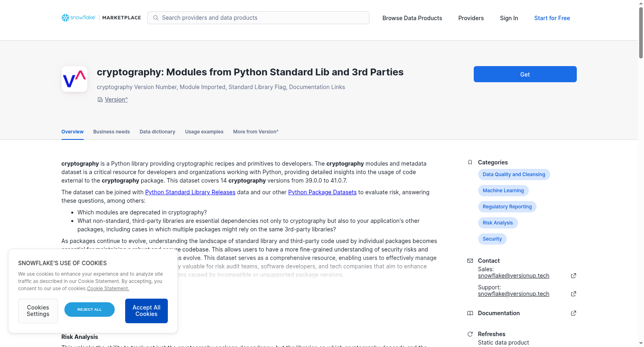Click the Static data product text
Viewport: 644px width, 347px height.
504,343
